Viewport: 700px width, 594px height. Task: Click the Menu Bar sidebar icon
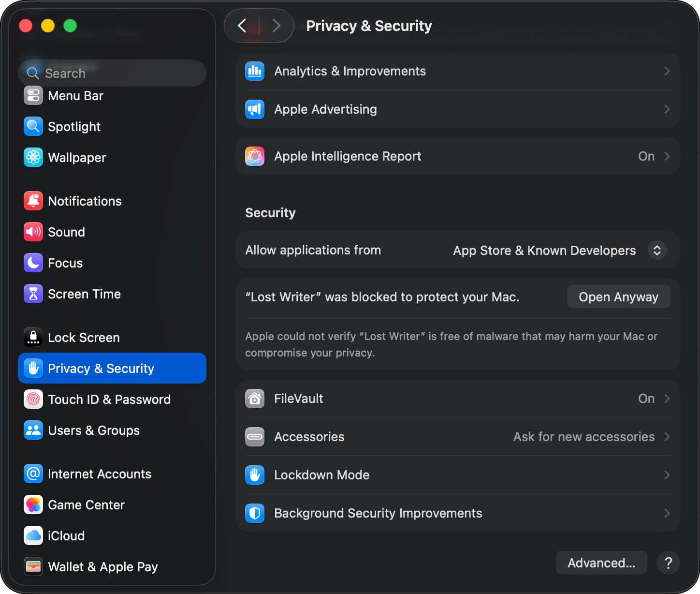pyautogui.click(x=33, y=96)
